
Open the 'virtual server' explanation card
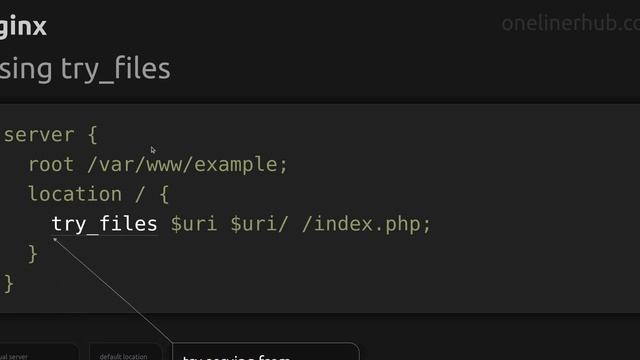39,352
